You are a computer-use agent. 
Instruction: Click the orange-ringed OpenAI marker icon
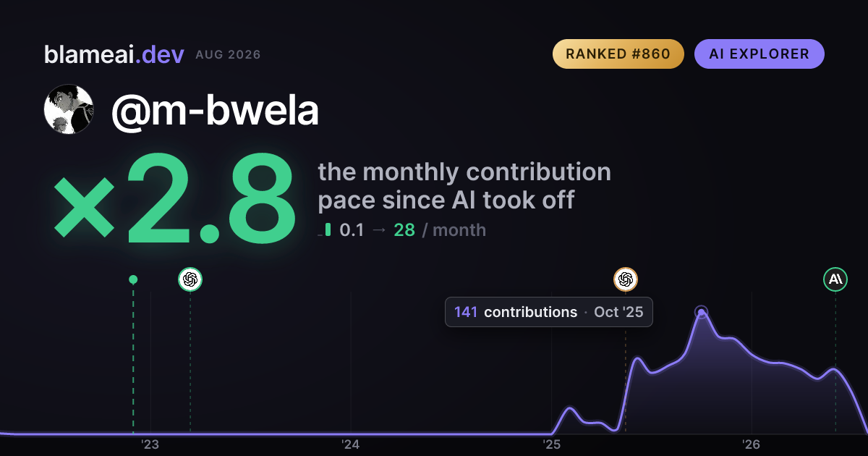[x=626, y=279]
